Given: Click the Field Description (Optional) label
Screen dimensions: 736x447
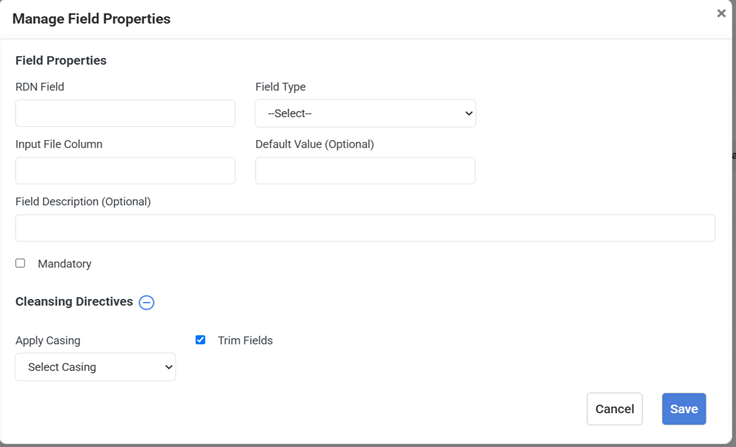Looking at the screenshot, I should (x=83, y=202).
